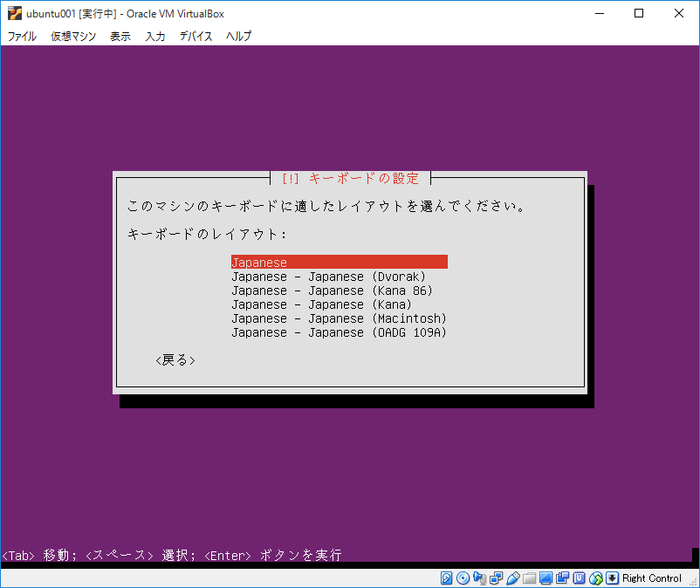Select the highlighted Japanese layout

(340, 263)
